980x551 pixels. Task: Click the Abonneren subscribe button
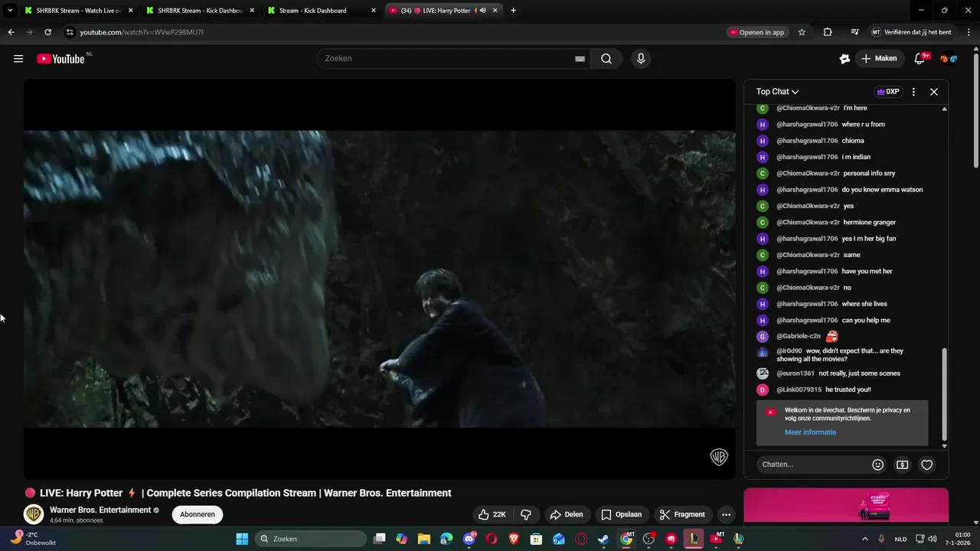pos(198,514)
